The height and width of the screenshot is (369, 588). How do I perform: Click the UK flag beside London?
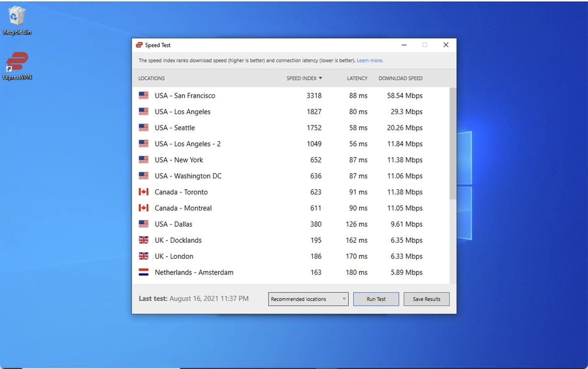click(144, 256)
